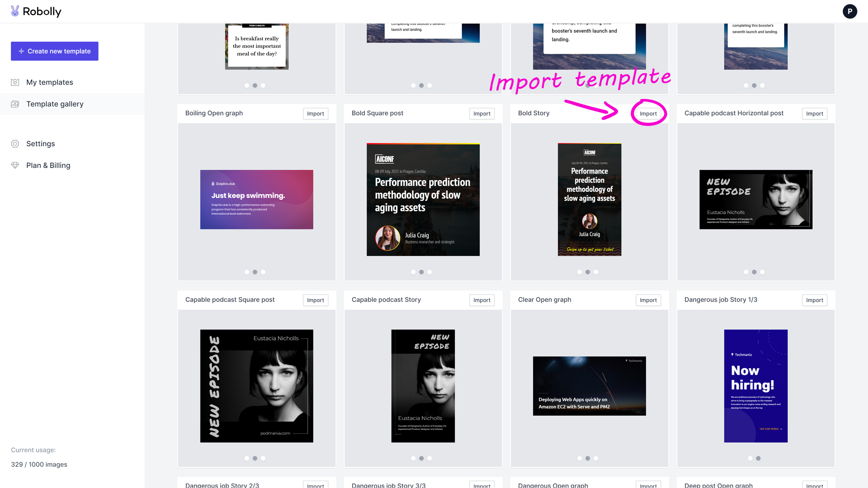Image resolution: width=868 pixels, height=488 pixels.
Task: Select first carousel dot under Bold Story preview
Action: [579, 272]
